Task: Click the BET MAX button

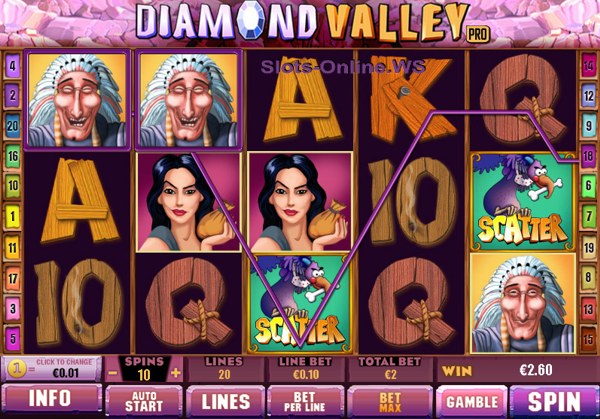Action: pyautogui.click(x=390, y=401)
